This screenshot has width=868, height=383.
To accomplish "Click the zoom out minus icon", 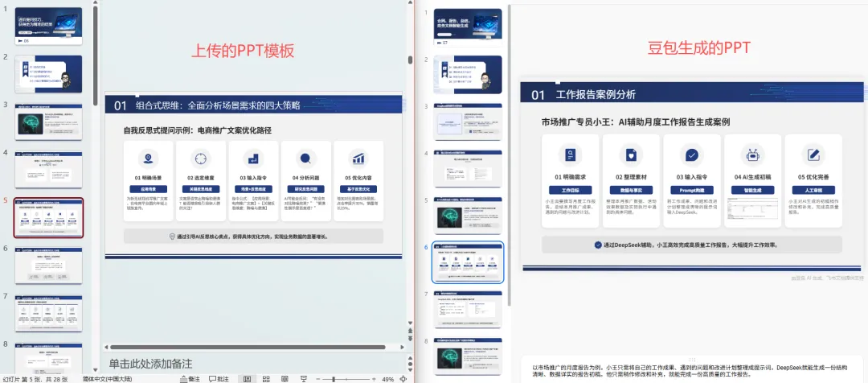I will (x=318, y=379).
